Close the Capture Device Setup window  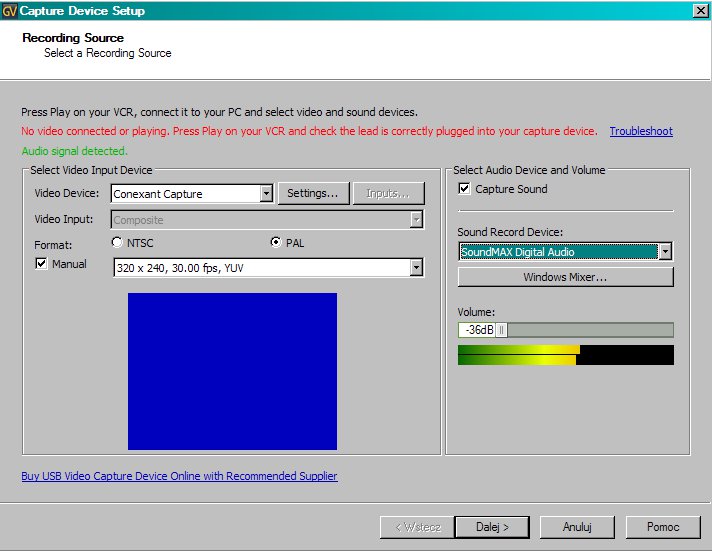701,10
